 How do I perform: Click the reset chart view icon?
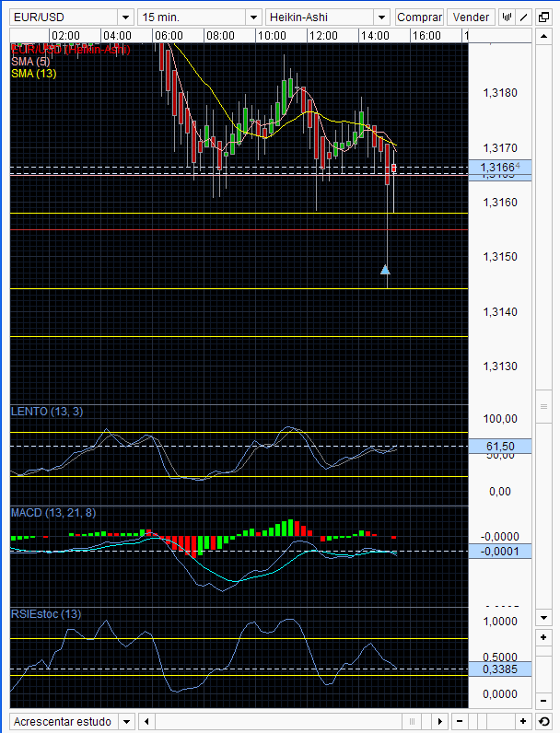(543, 722)
